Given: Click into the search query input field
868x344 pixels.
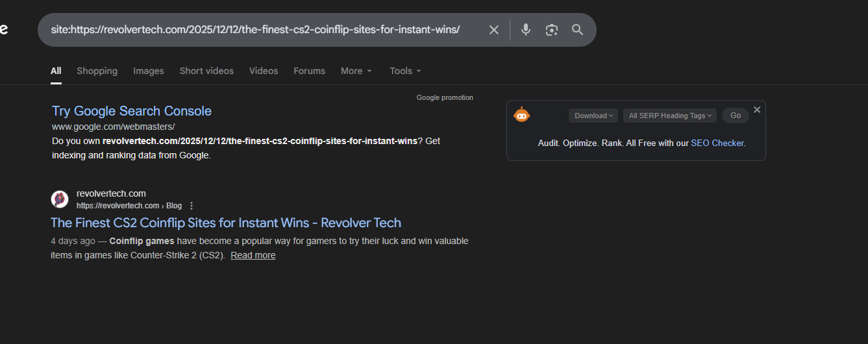Looking at the screenshot, I should point(255,30).
